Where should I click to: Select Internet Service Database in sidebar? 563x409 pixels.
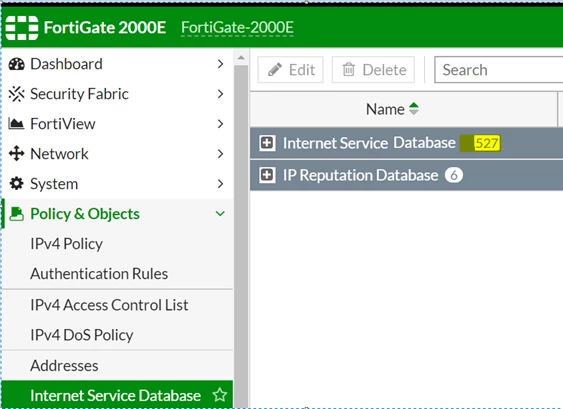point(117,395)
